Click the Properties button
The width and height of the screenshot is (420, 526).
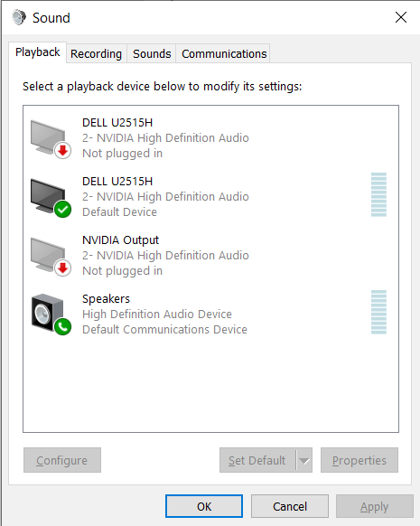coord(359,460)
